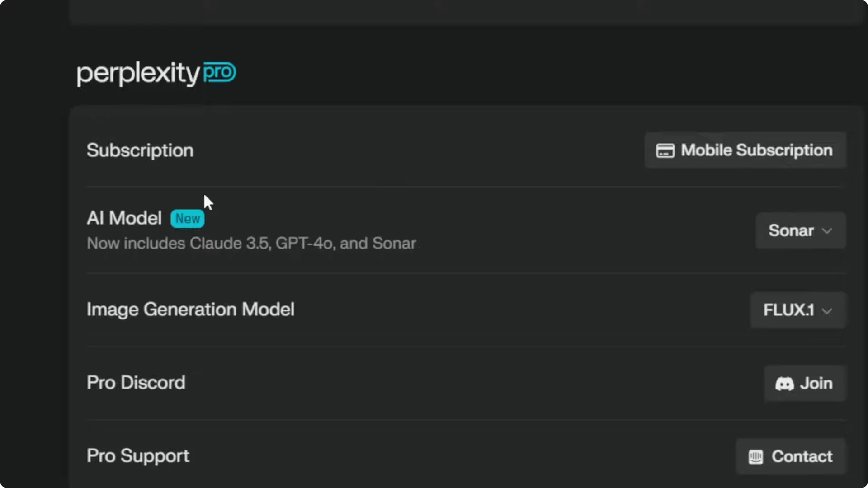The image size is (868, 488).
Task: Click the Discord icon on the Join button
Action: pos(785,384)
